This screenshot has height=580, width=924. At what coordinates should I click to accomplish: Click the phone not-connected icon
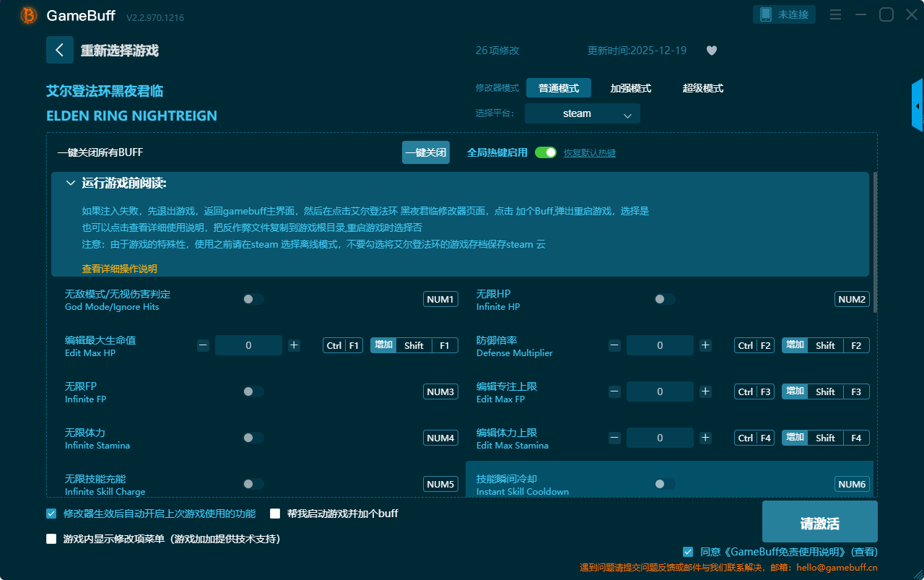(767, 14)
